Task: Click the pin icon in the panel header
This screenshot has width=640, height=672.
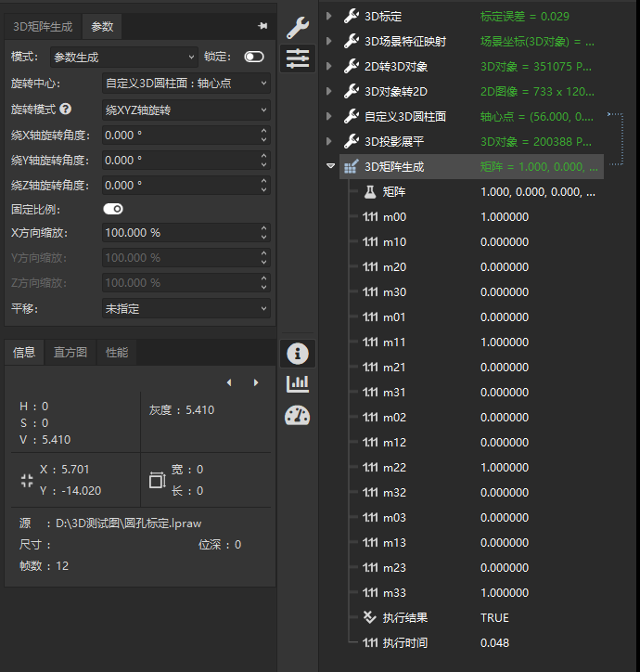Action: coord(262,26)
